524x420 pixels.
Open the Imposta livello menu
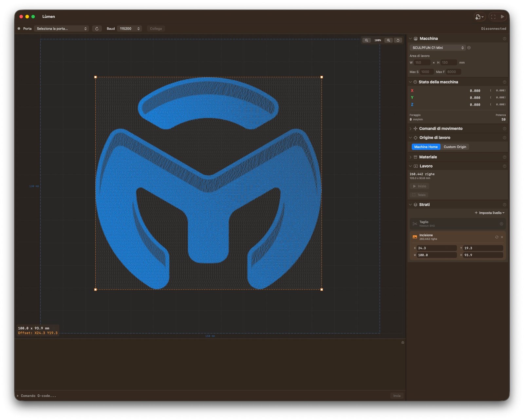490,213
